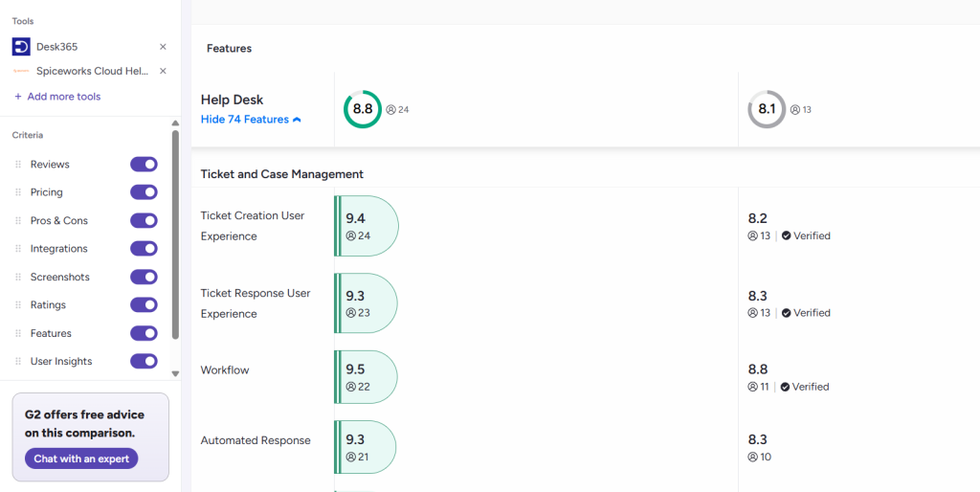Click drag handle beside Screenshots
This screenshot has height=492, width=980.
point(18,277)
